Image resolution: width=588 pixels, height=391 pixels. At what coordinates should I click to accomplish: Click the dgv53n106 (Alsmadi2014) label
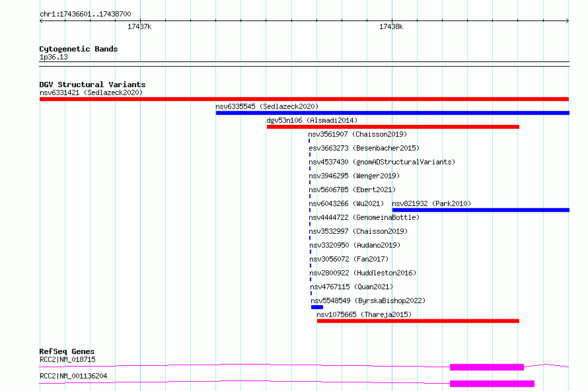coord(312,120)
